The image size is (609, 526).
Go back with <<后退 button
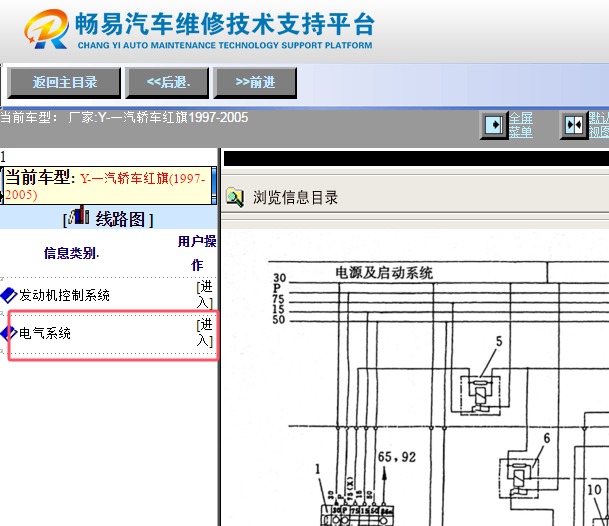point(167,82)
